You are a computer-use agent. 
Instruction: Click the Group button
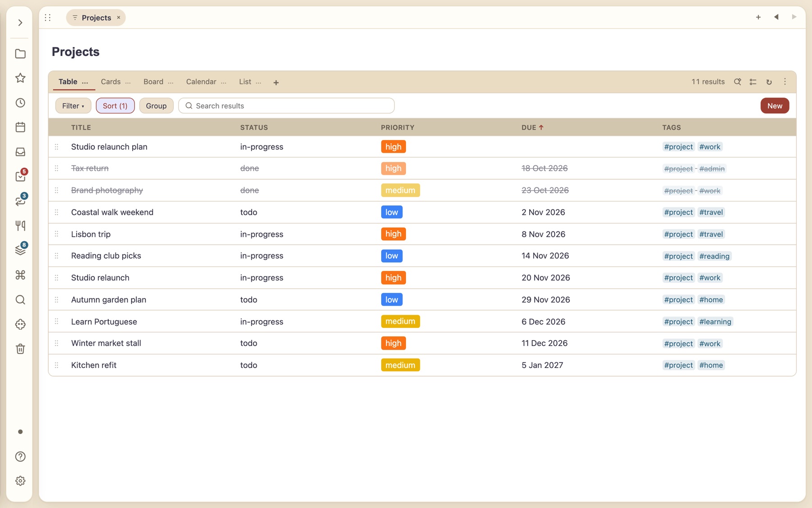(156, 106)
